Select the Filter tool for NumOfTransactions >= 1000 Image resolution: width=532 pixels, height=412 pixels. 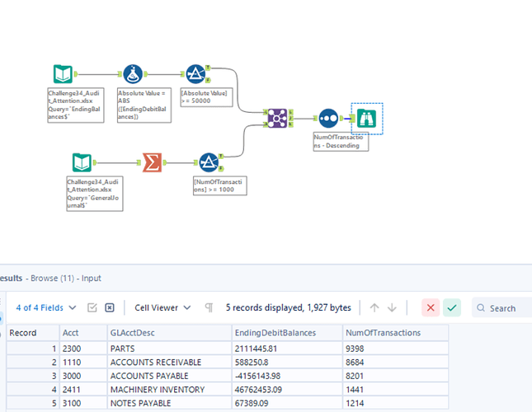209,162
